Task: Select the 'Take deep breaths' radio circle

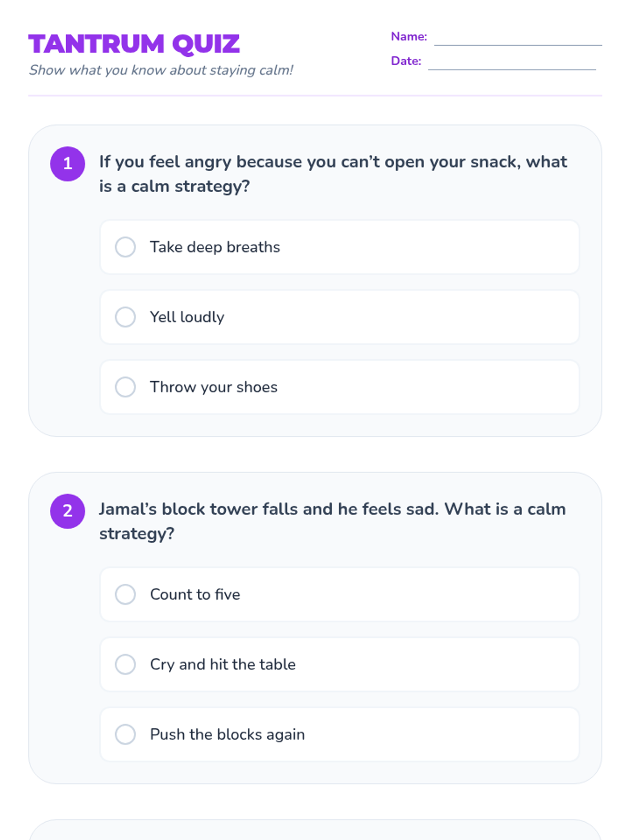Action: coord(125,247)
